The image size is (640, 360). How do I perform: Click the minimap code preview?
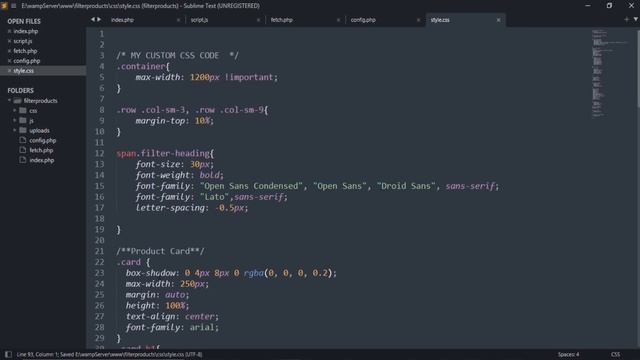coord(609,73)
